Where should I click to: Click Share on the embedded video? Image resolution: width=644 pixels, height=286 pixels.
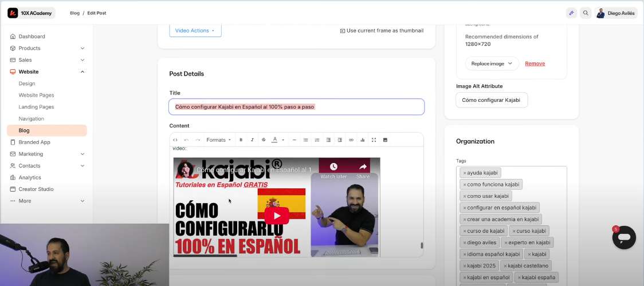click(x=363, y=170)
